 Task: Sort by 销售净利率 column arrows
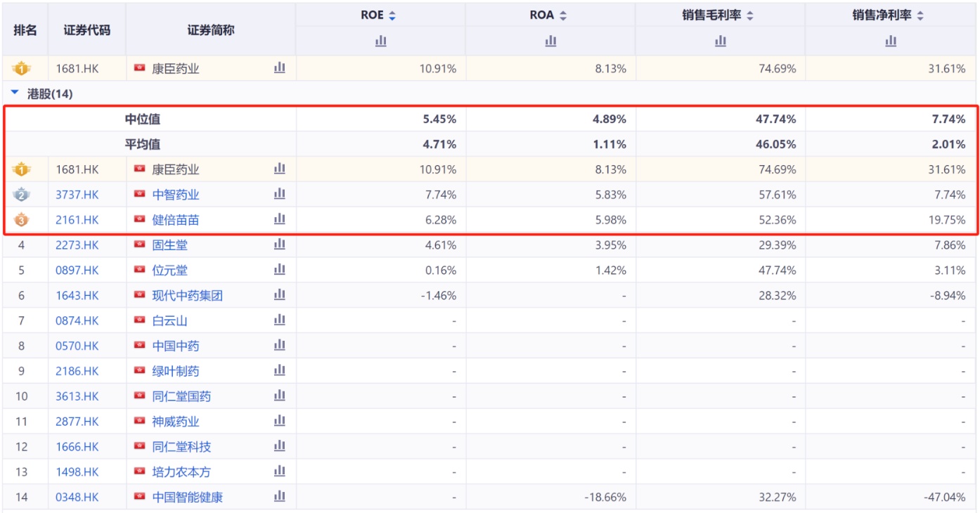(920, 15)
